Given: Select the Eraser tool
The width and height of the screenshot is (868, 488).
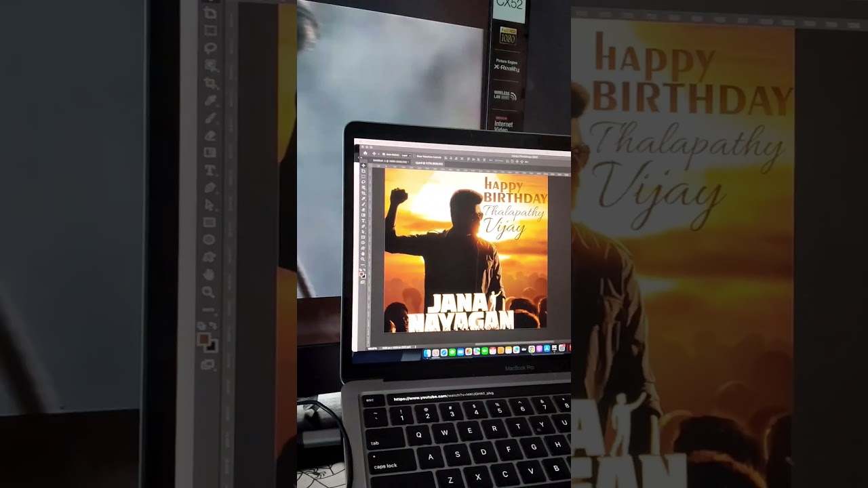Looking at the screenshot, I should tap(363, 209).
